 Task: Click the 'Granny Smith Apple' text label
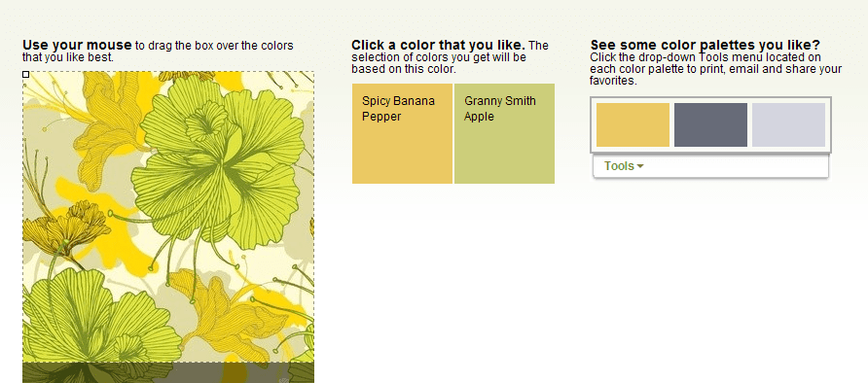(x=500, y=109)
